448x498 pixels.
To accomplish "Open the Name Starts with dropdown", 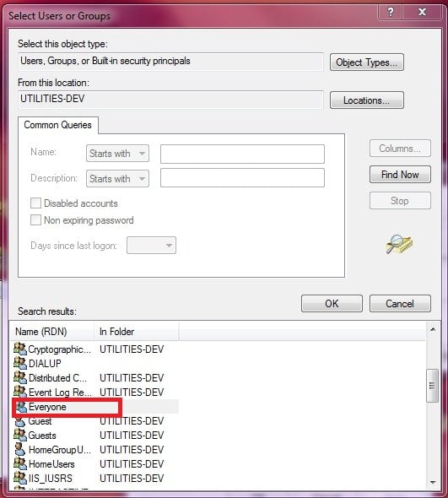I will click(117, 154).
